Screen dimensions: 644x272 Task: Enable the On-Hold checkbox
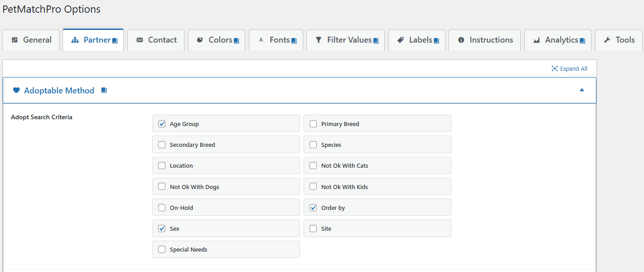(x=162, y=208)
